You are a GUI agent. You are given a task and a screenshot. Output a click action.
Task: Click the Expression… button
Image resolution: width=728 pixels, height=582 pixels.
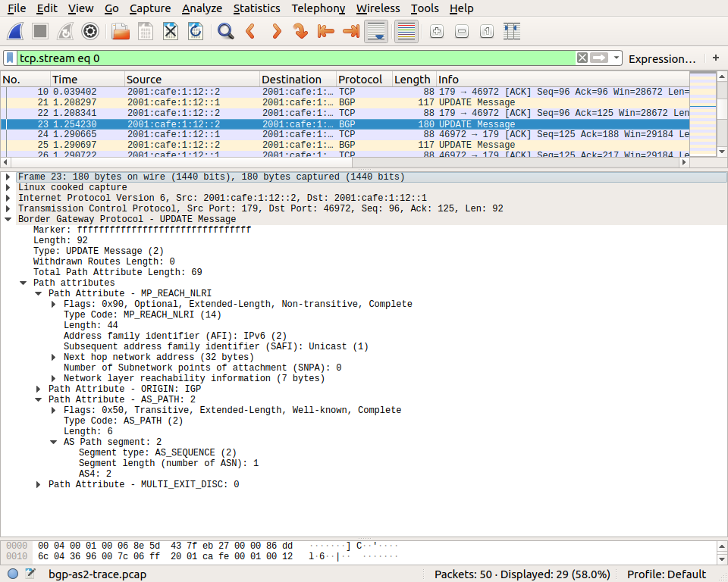point(662,59)
